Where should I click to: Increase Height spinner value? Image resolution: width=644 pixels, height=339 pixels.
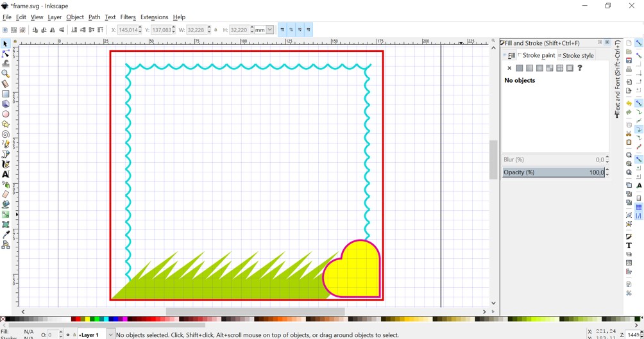click(x=252, y=28)
